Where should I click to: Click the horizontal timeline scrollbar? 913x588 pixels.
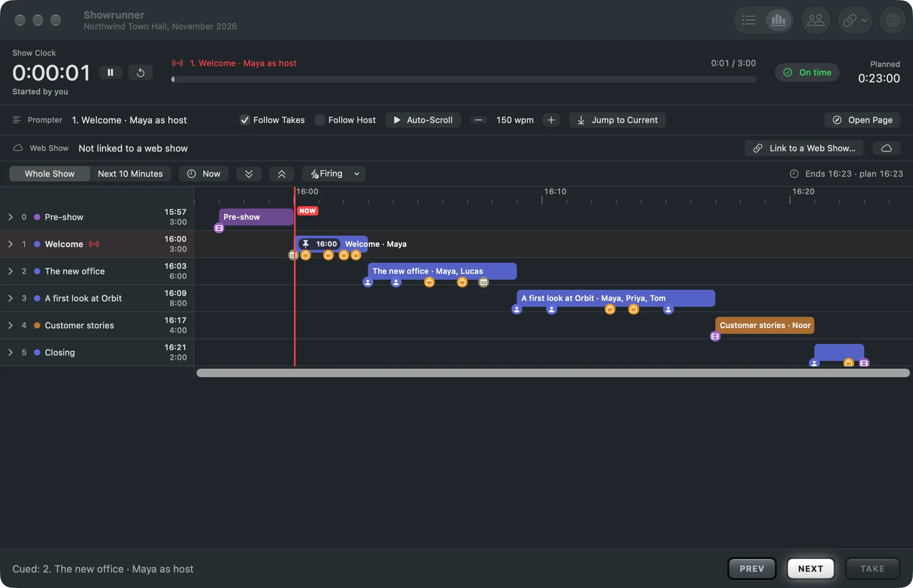(553, 373)
